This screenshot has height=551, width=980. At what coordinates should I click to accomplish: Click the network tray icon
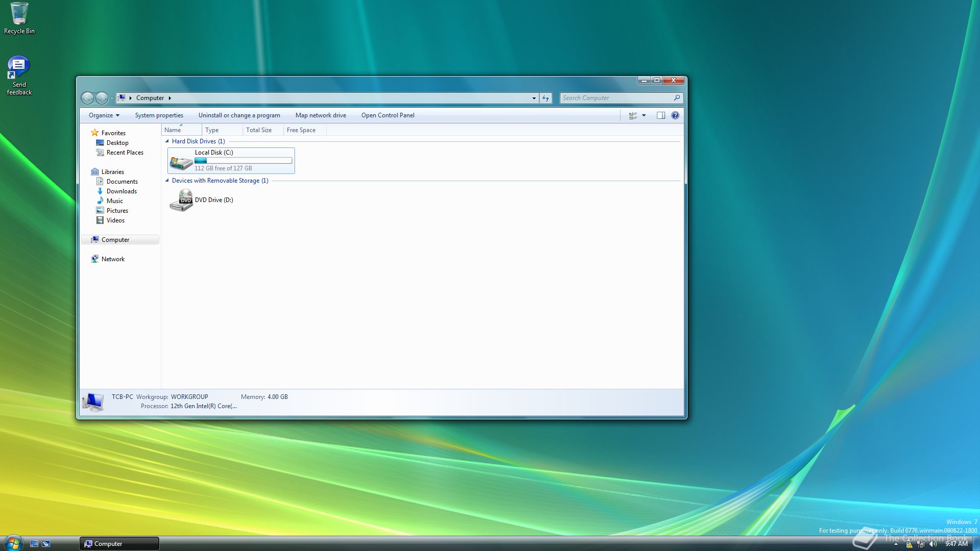pyautogui.click(x=921, y=544)
